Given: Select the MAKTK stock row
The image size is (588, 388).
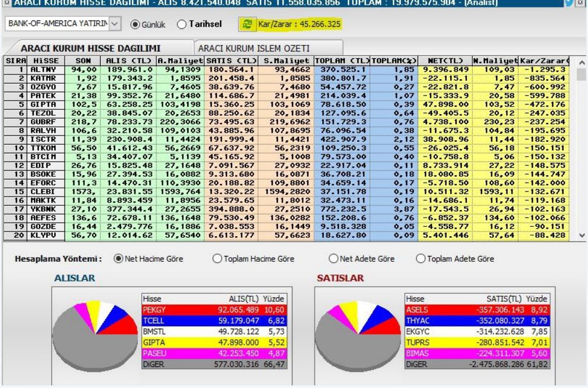Looking at the screenshot, I should (x=287, y=200).
